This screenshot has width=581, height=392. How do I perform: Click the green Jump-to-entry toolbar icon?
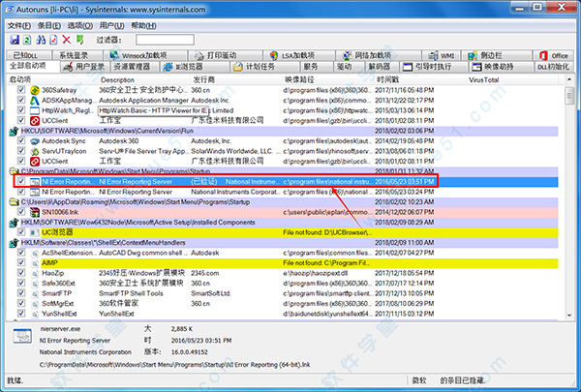pyautogui.click(x=79, y=40)
